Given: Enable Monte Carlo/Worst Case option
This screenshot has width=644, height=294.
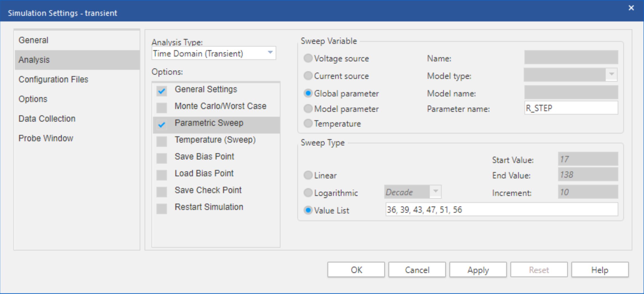Looking at the screenshot, I should click(162, 108).
